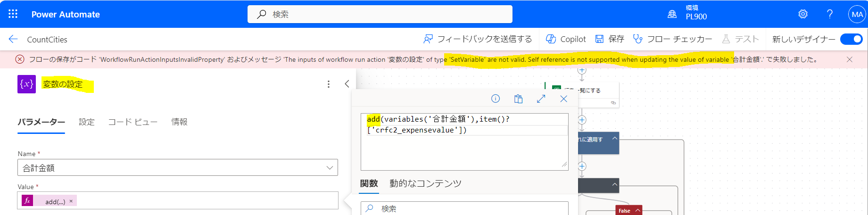
Task: Collapse the dark condition card
Action: (x=615, y=184)
